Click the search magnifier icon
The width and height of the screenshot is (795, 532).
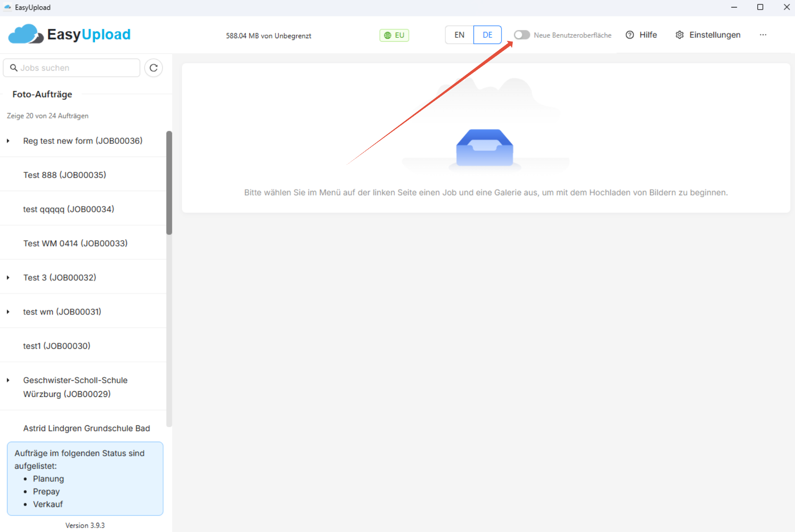tap(14, 68)
